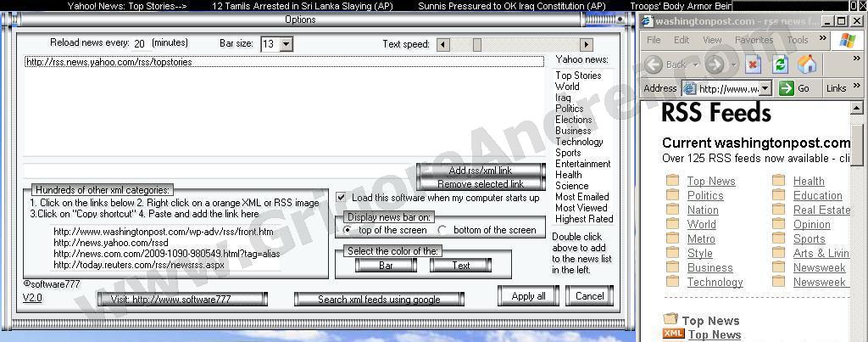868x342 pixels.
Task: Click the Cancel button
Action: tap(590, 296)
